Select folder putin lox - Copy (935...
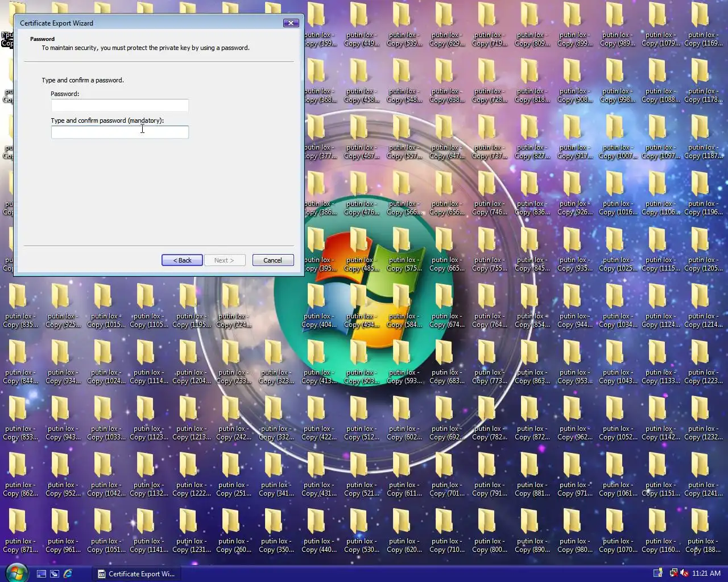 (x=575, y=250)
